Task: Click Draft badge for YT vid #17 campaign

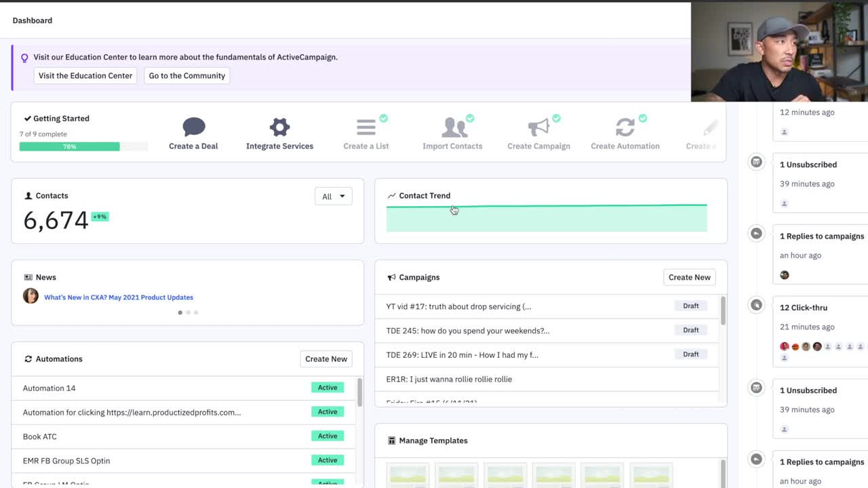Action: tap(691, 306)
